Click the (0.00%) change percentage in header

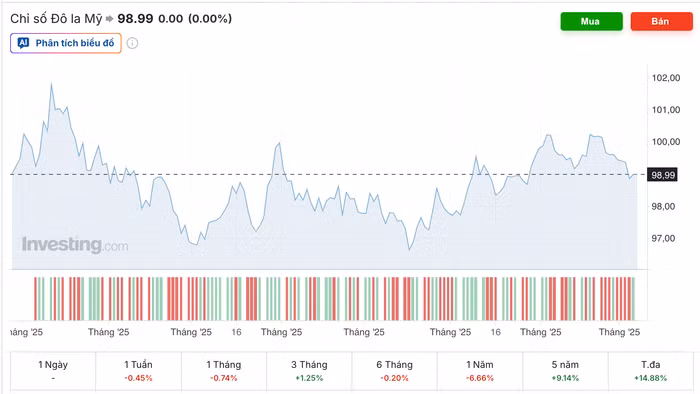click(210, 19)
